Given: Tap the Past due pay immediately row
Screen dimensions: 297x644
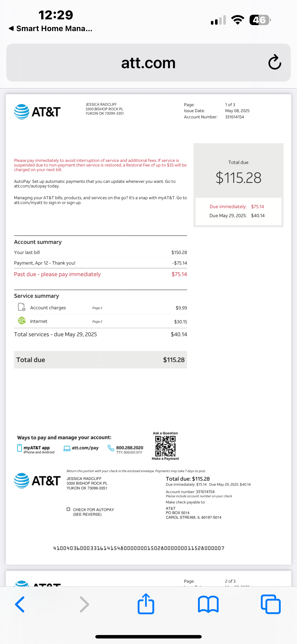Looking at the screenshot, I should 100,274.
